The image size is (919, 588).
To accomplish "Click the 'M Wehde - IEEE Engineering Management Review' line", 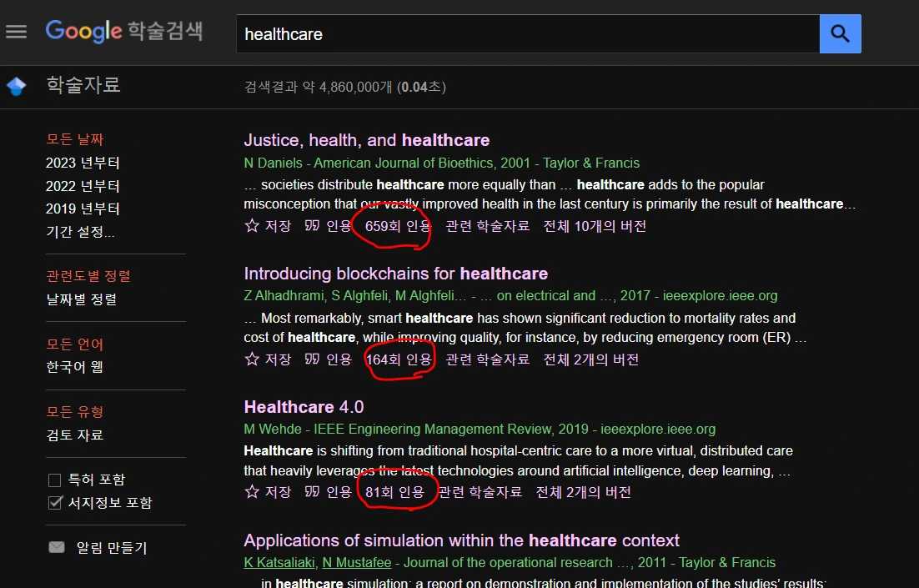I will pyautogui.click(x=480, y=430).
